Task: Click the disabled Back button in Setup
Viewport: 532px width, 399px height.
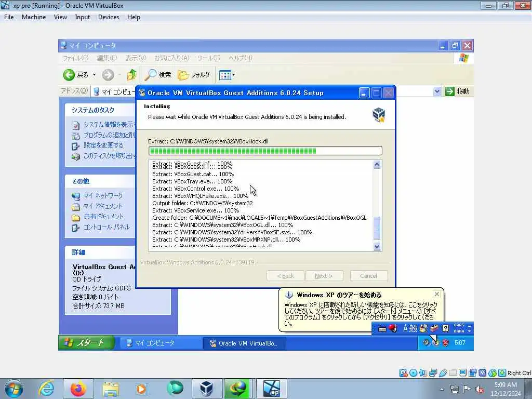Action: point(285,276)
